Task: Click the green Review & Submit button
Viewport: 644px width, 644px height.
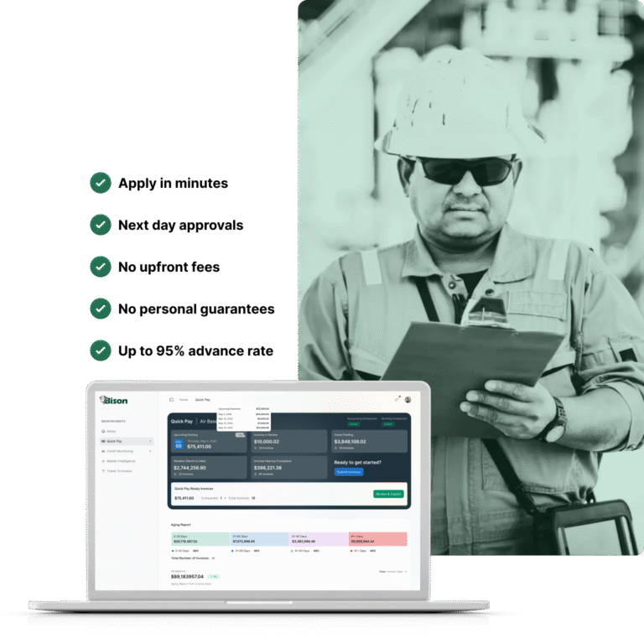Action: tap(389, 494)
